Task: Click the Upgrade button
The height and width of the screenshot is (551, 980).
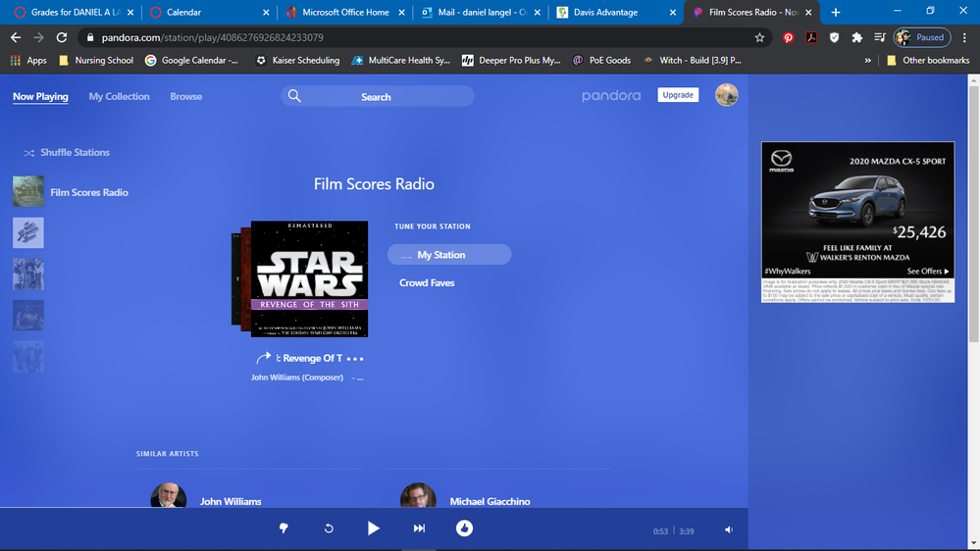Action: (678, 95)
